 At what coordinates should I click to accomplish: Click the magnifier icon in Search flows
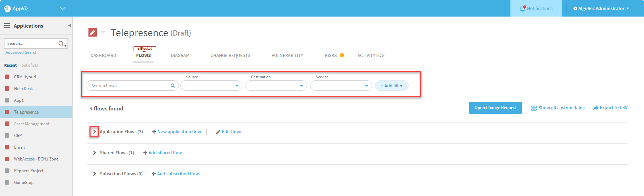[173, 86]
